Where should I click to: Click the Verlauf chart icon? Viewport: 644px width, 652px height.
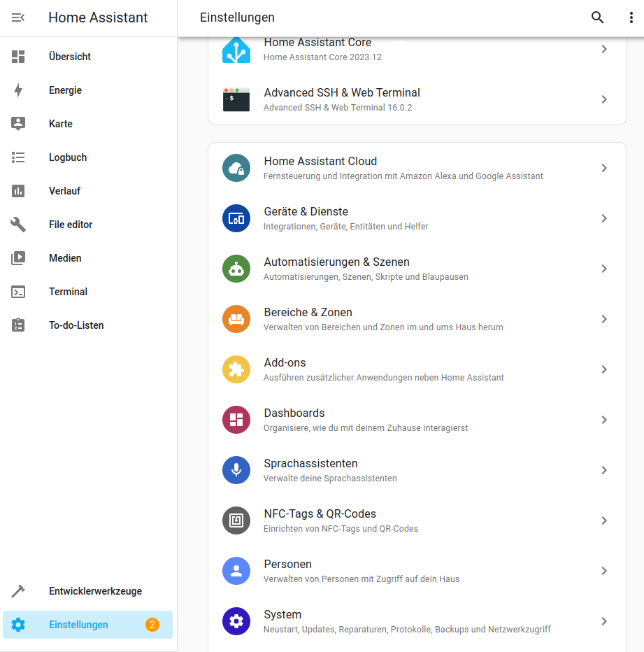click(18, 191)
